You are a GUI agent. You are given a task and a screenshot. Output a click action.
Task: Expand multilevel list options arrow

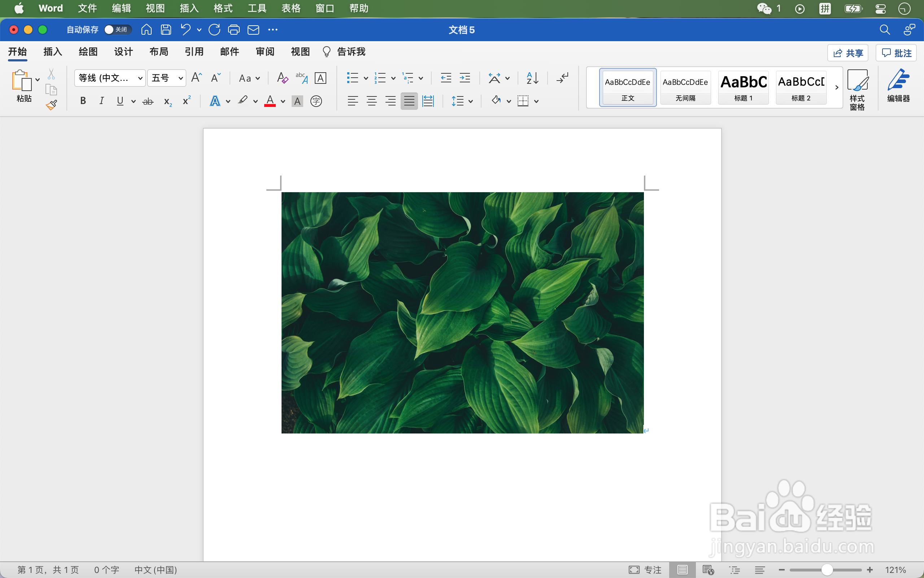click(421, 78)
